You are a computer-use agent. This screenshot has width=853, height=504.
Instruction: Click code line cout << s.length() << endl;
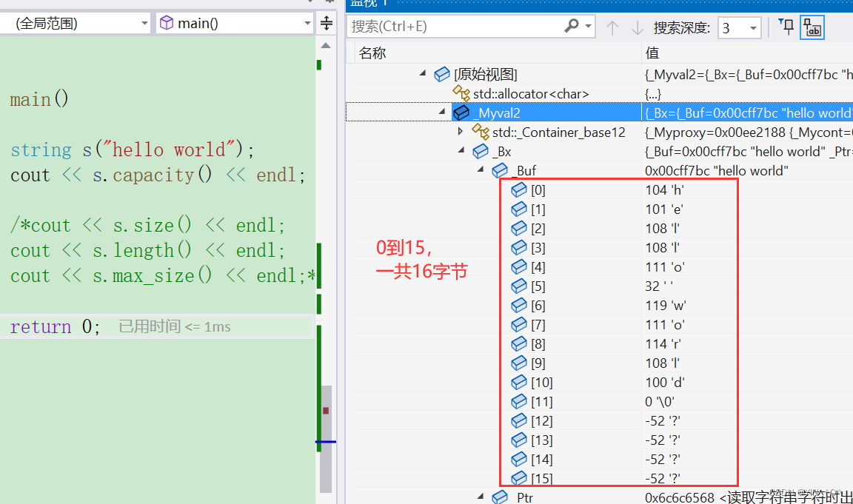click(x=147, y=251)
